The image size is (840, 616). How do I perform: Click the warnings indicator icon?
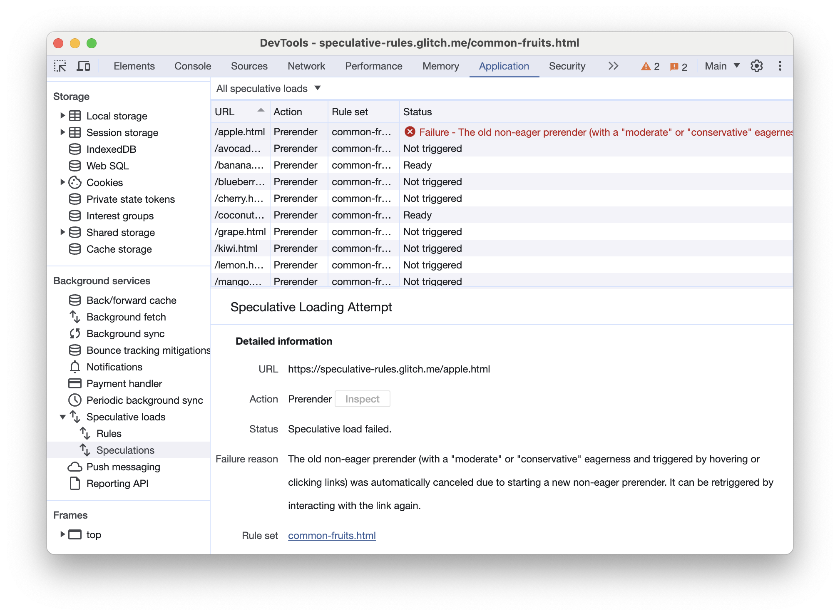click(648, 66)
